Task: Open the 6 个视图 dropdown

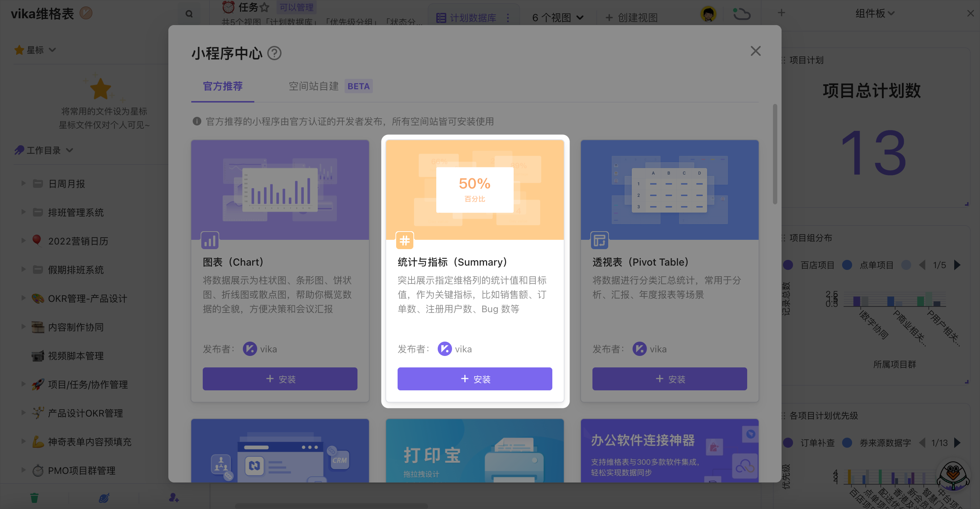Action: coord(557,18)
